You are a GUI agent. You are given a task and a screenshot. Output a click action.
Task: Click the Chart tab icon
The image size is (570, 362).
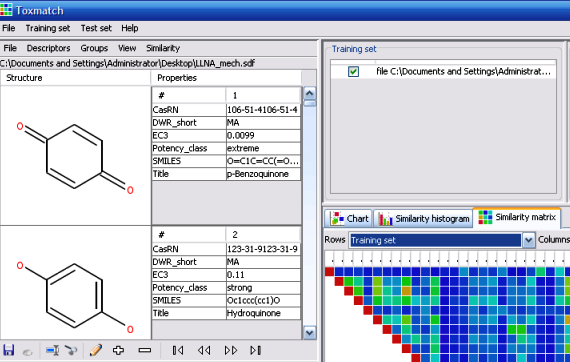337,218
